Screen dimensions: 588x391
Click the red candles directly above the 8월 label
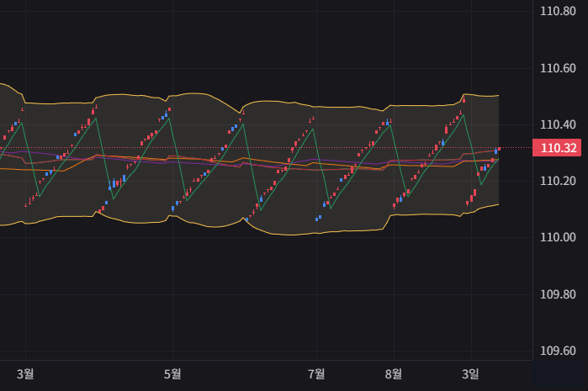click(x=395, y=204)
